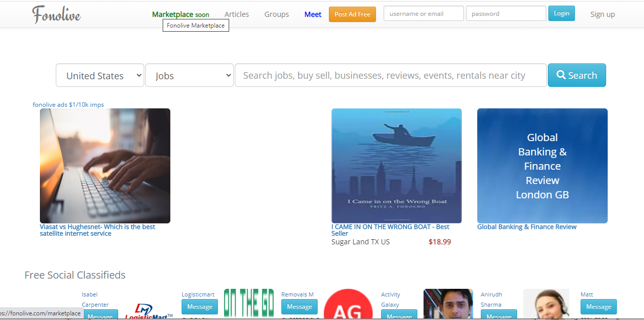Open the Global Banking & Finance Review link
Viewport: 644px width, 320px height.
coord(527,227)
